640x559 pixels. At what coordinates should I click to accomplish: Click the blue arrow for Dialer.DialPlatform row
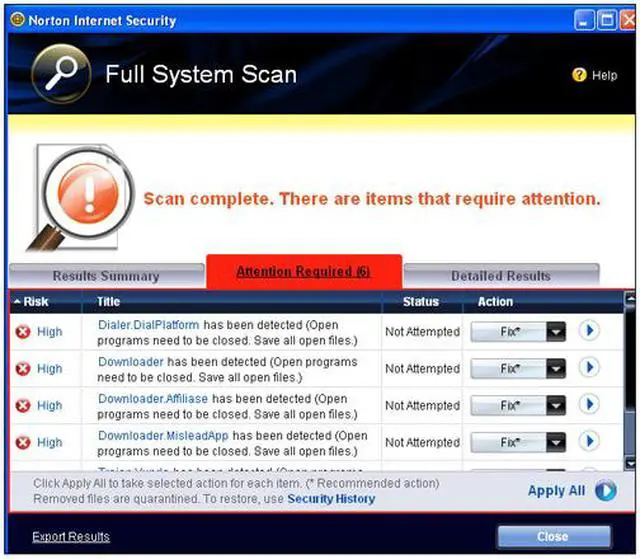(589, 331)
